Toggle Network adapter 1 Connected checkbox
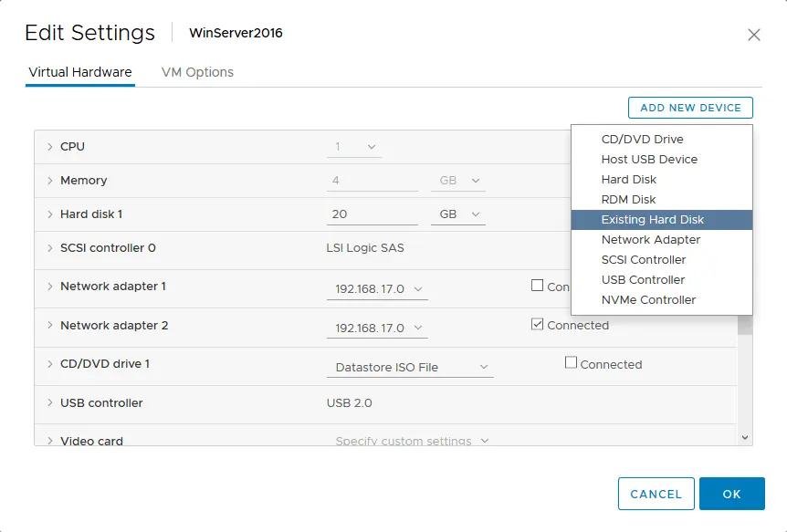The width and height of the screenshot is (787, 532). (x=537, y=286)
